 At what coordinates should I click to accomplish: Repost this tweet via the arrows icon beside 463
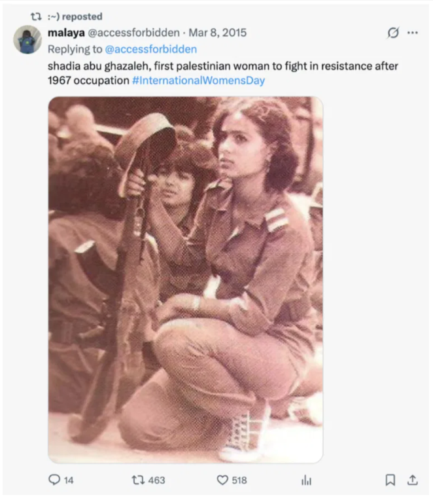(138, 480)
